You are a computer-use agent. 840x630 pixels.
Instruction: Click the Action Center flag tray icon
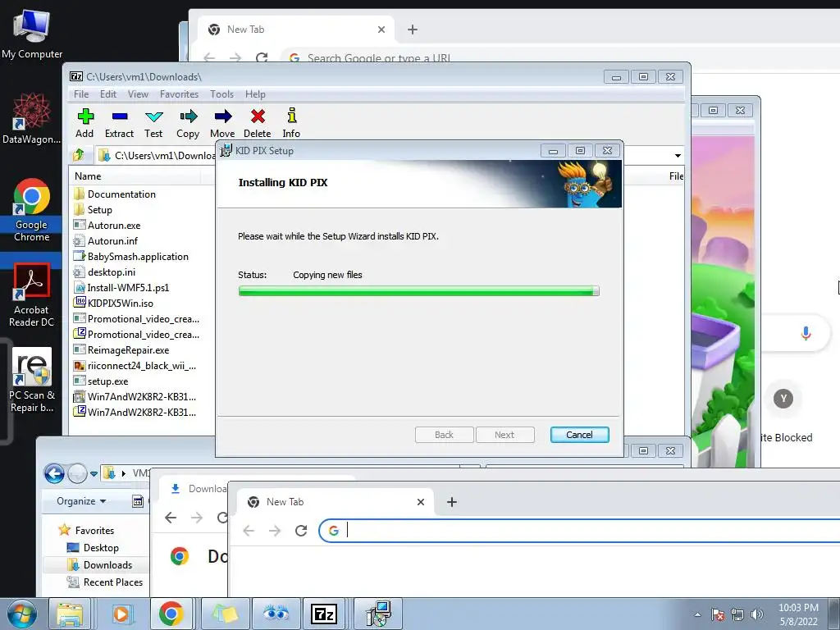[x=718, y=614]
